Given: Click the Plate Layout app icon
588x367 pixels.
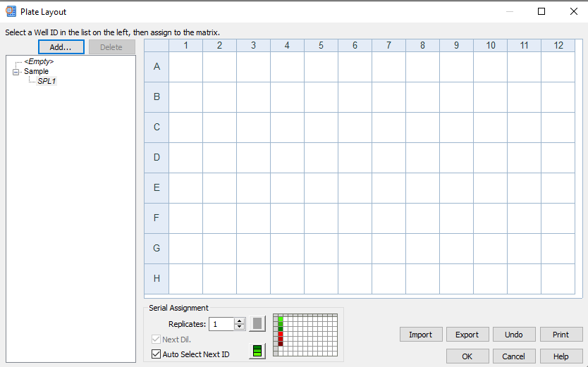Looking at the screenshot, I should [11, 11].
